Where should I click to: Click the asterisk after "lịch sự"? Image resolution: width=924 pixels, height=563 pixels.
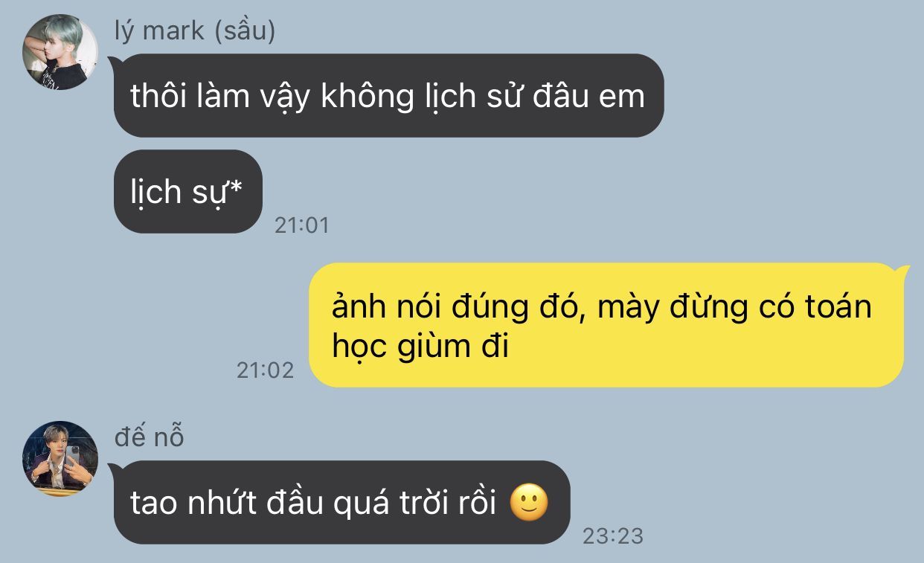tap(236, 186)
